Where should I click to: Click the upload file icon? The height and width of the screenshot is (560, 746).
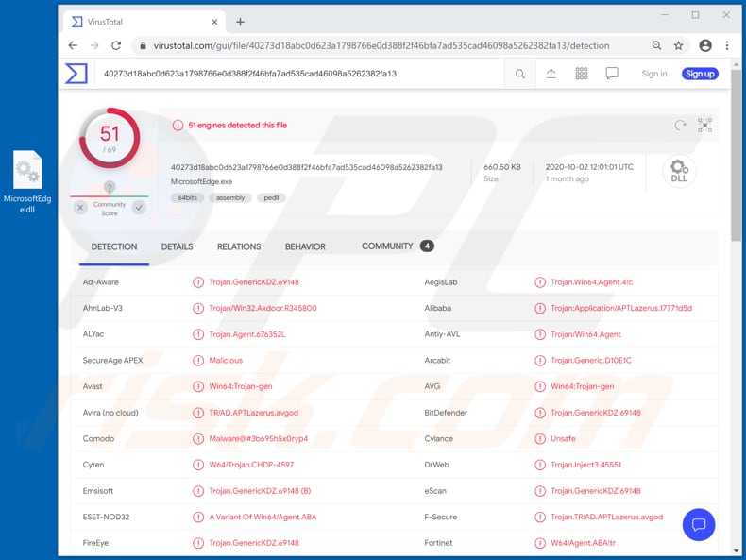(x=551, y=74)
